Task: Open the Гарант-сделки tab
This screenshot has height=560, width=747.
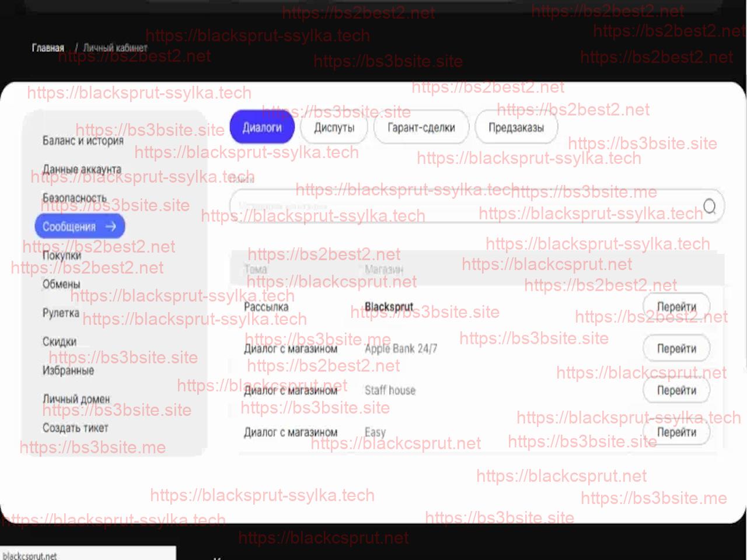Action: click(x=421, y=127)
